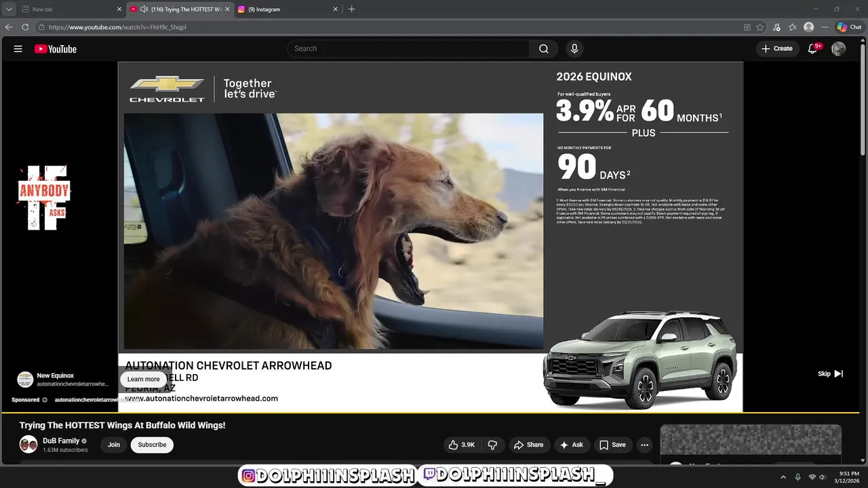Click Learn more on the ad
Screen dimensions: 868x488
coord(144,380)
